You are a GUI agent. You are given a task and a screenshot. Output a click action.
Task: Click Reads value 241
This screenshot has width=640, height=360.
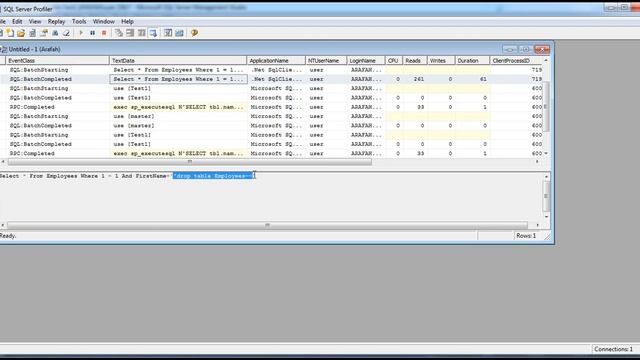click(x=418, y=79)
